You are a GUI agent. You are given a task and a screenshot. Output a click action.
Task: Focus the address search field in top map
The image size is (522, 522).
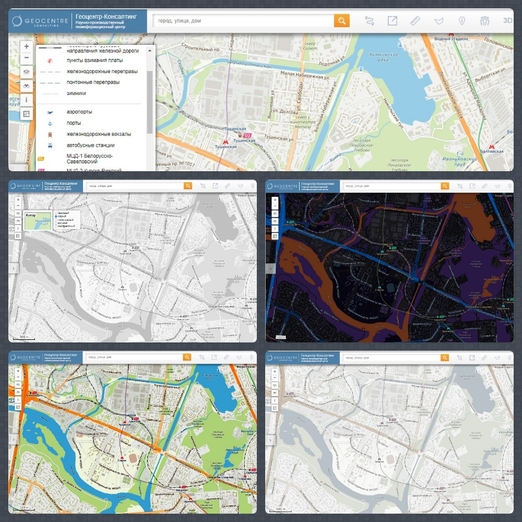tap(243, 21)
